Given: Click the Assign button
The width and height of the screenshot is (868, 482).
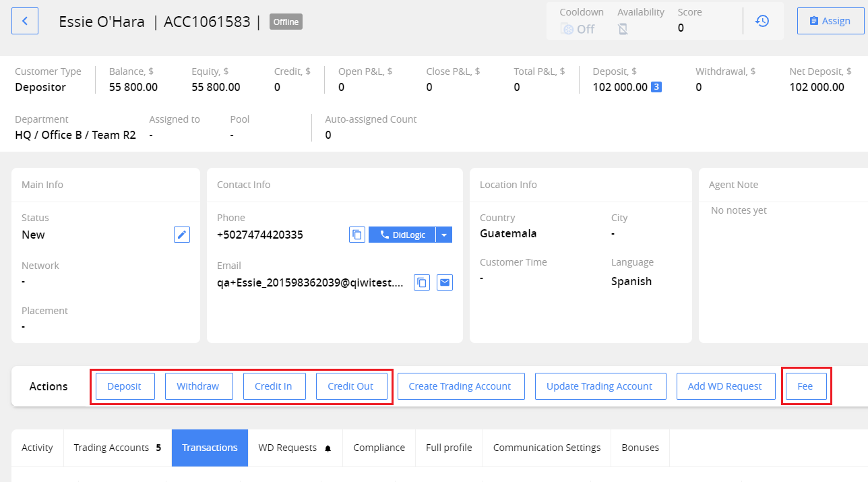Looking at the screenshot, I should pos(830,20).
